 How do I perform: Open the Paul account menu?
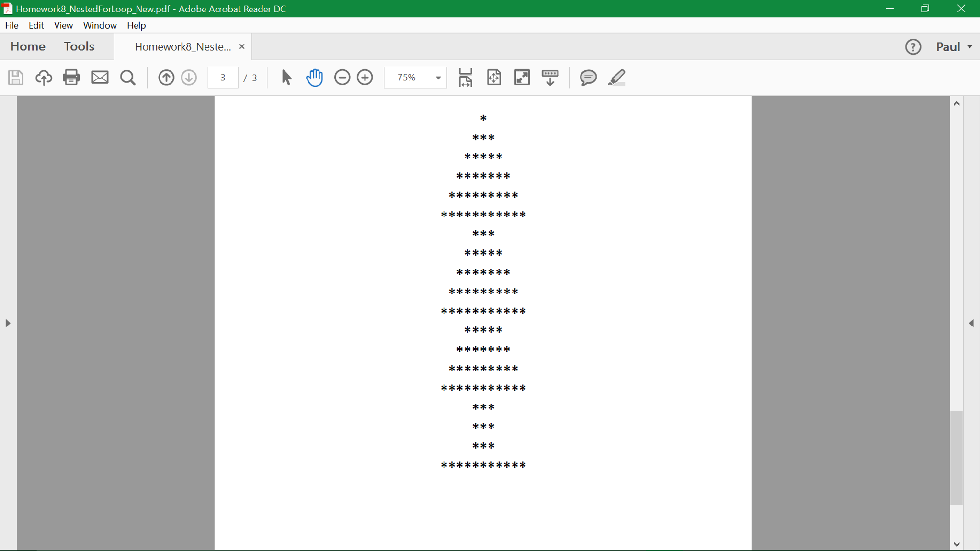pyautogui.click(x=954, y=46)
